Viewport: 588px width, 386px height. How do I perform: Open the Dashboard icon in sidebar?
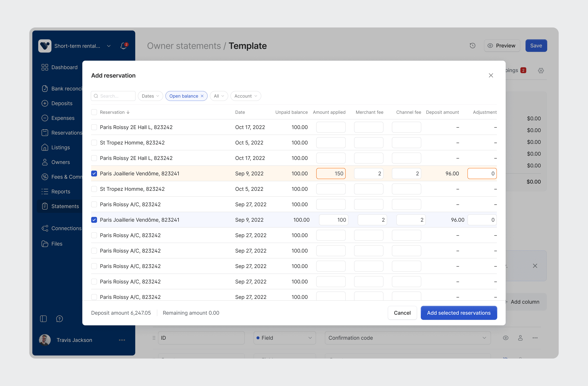coord(45,67)
